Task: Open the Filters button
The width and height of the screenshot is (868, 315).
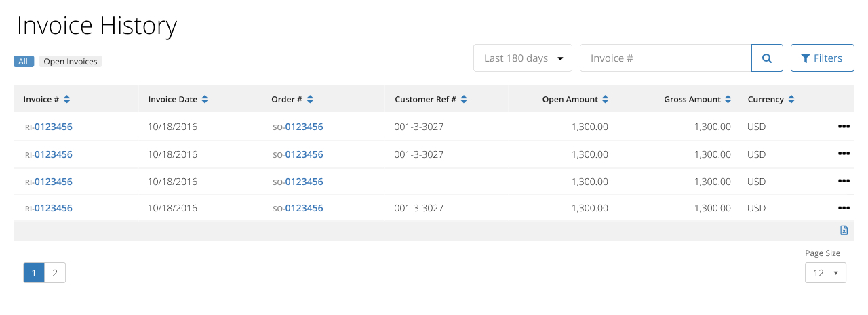Action: click(822, 58)
